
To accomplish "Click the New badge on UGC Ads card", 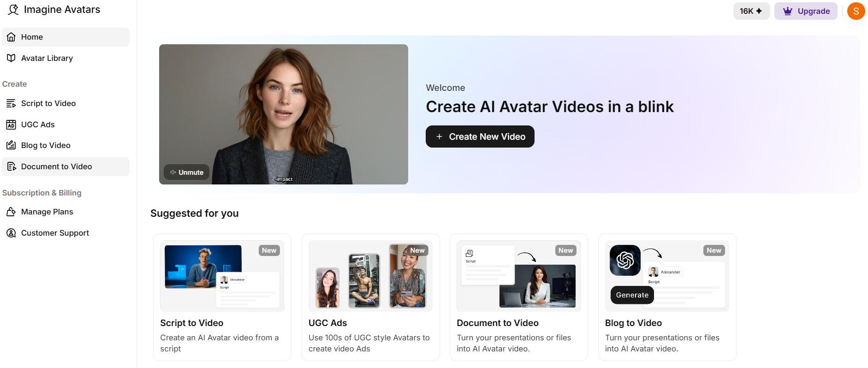I will 417,250.
